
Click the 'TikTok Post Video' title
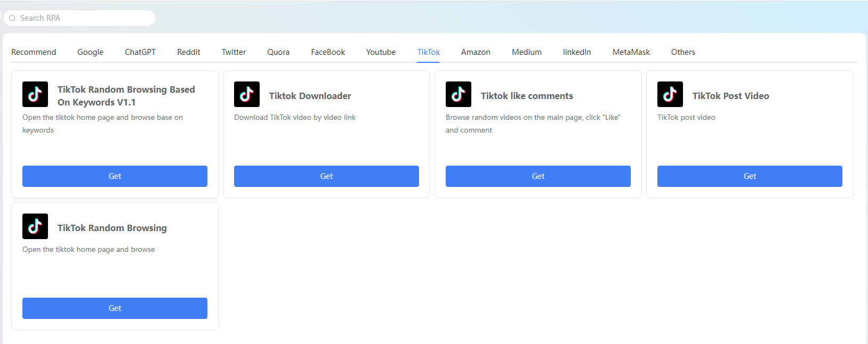730,96
